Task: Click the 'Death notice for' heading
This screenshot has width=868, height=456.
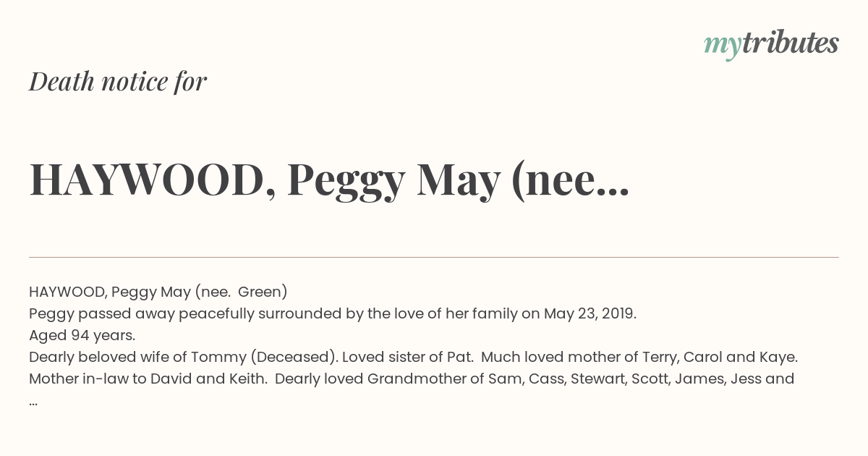Action: (x=118, y=82)
